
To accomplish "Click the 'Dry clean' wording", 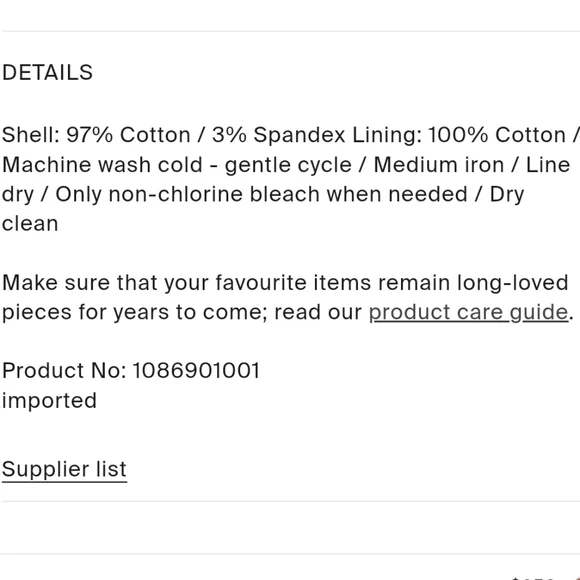I will click(507, 195).
